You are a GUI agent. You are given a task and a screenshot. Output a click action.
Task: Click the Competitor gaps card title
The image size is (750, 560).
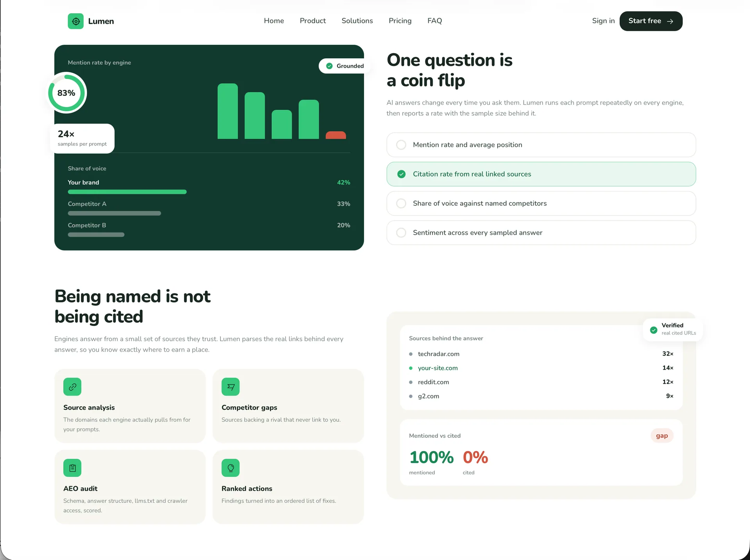tap(249, 408)
